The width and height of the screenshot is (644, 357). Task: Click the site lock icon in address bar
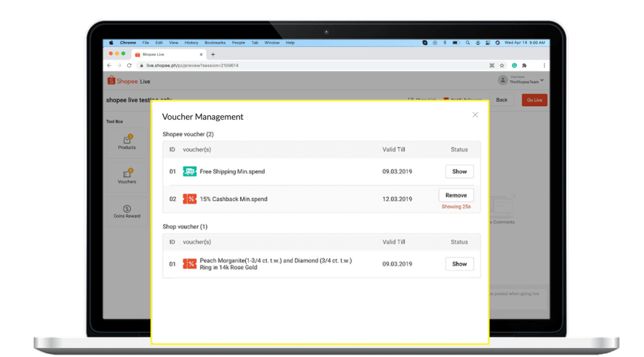tap(141, 65)
